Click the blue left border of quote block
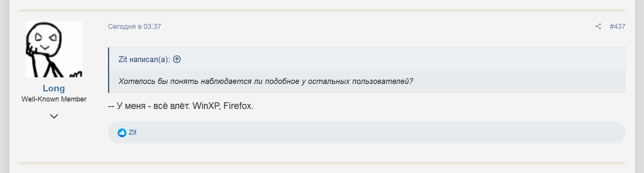This screenshot has width=644, height=173. click(x=109, y=70)
